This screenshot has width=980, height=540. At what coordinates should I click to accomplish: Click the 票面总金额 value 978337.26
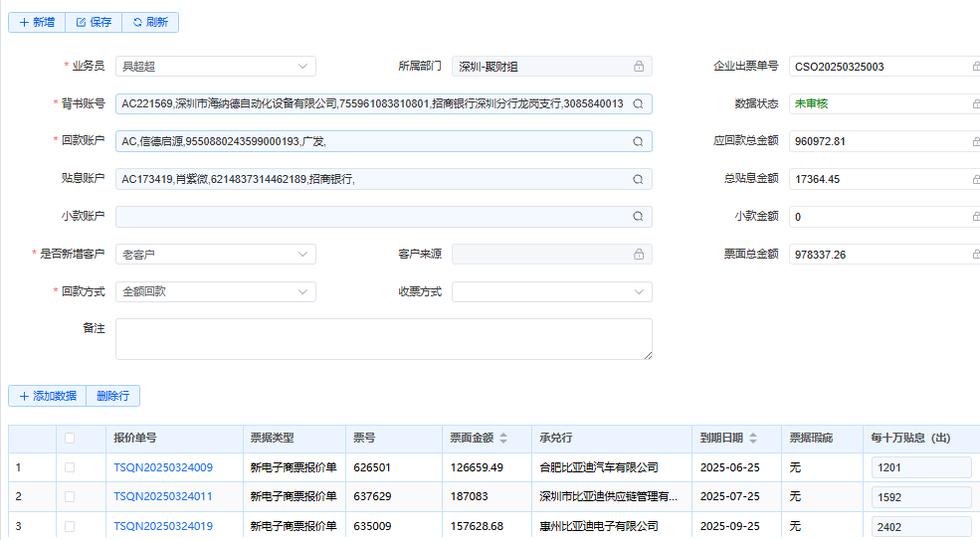point(820,255)
